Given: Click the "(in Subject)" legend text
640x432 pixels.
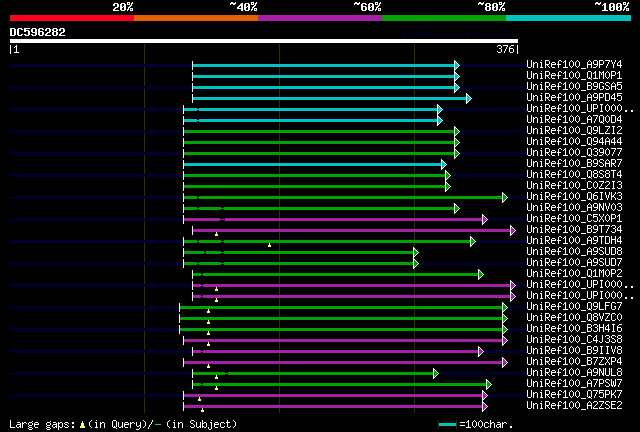Looking at the screenshot, I should coord(201,425).
